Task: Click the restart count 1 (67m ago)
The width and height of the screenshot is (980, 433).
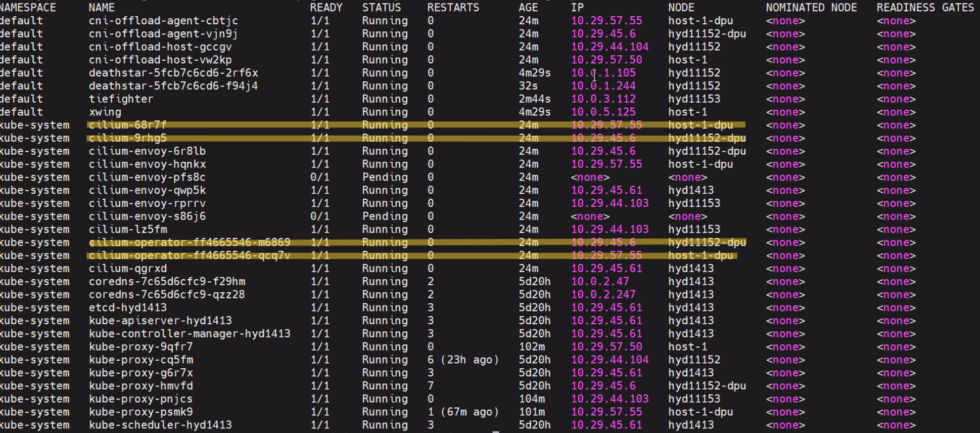Action: click(x=463, y=412)
